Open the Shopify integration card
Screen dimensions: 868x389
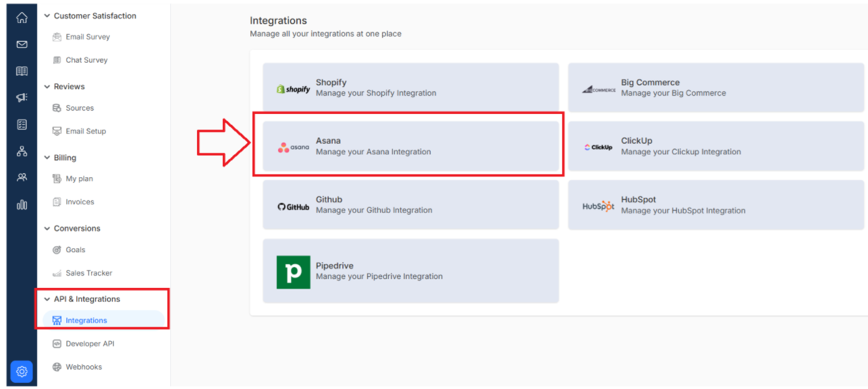(411, 88)
